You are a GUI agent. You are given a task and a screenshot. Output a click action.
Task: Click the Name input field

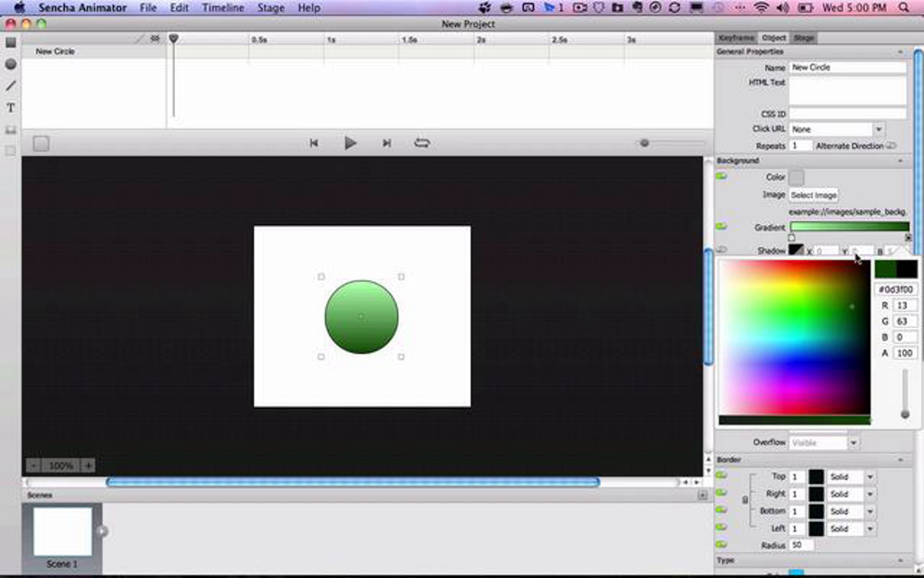(x=848, y=67)
